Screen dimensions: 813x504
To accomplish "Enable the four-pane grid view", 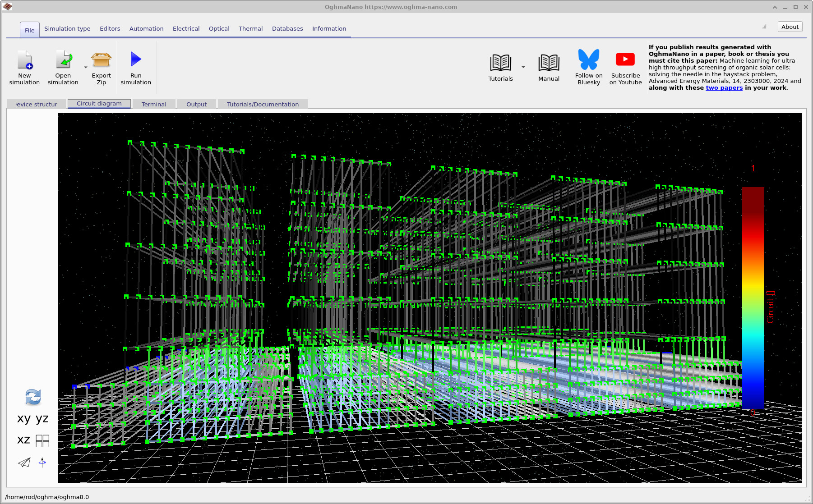I will tap(43, 441).
